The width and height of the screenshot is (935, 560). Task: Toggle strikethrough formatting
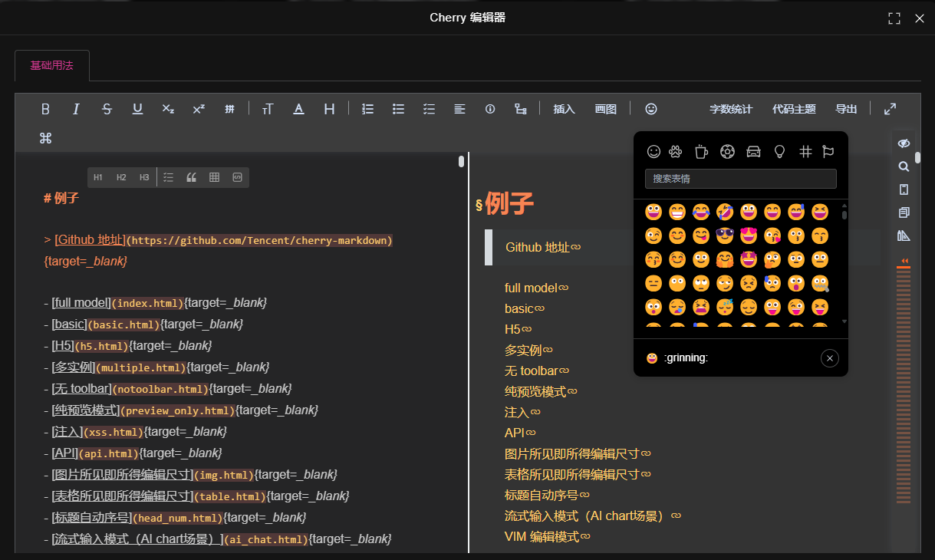(x=107, y=108)
